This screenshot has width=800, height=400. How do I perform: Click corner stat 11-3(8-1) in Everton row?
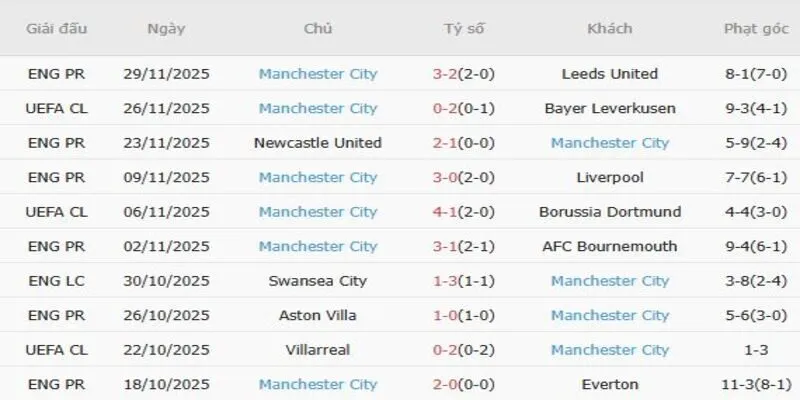point(755,384)
